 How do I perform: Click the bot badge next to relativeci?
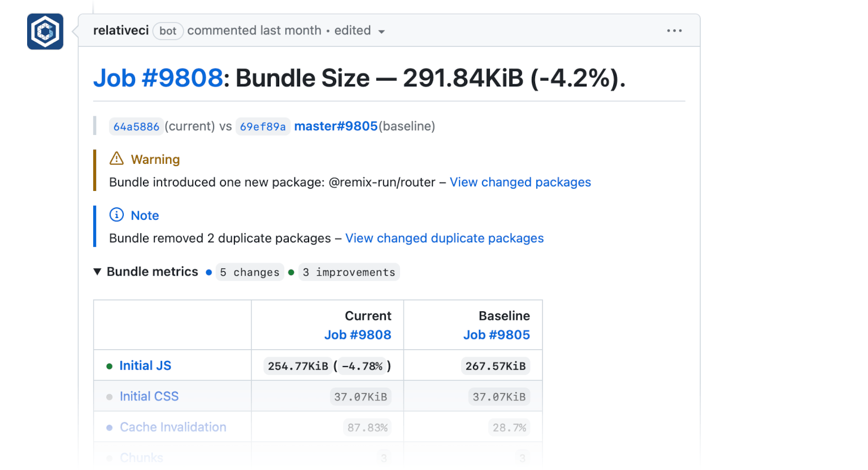click(168, 31)
